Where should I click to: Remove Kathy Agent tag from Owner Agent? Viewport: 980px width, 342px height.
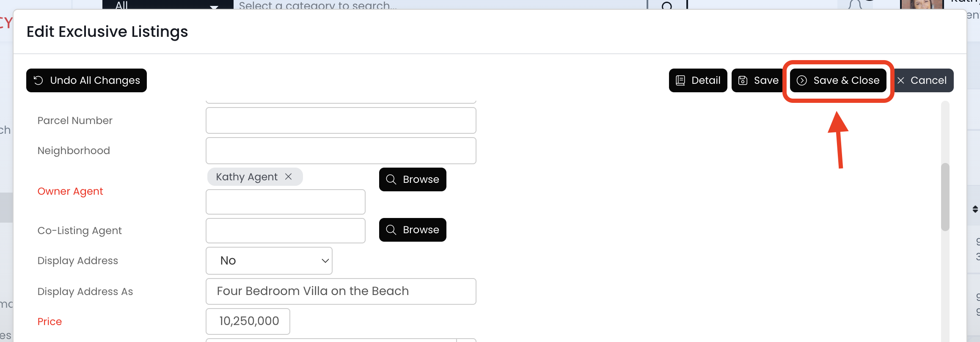pyautogui.click(x=289, y=177)
